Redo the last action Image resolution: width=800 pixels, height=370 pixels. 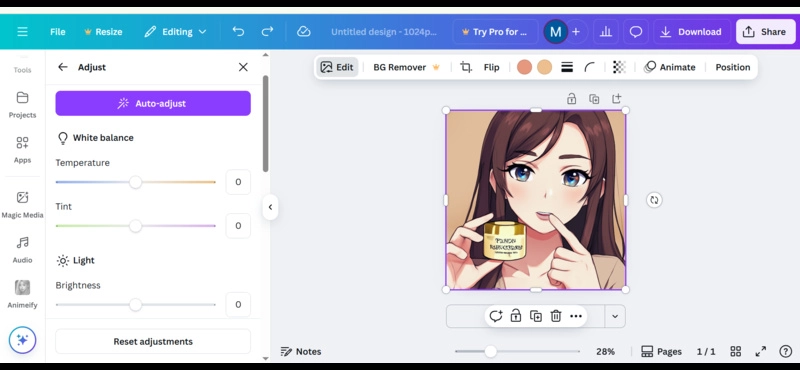pyautogui.click(x=267, y=32)
